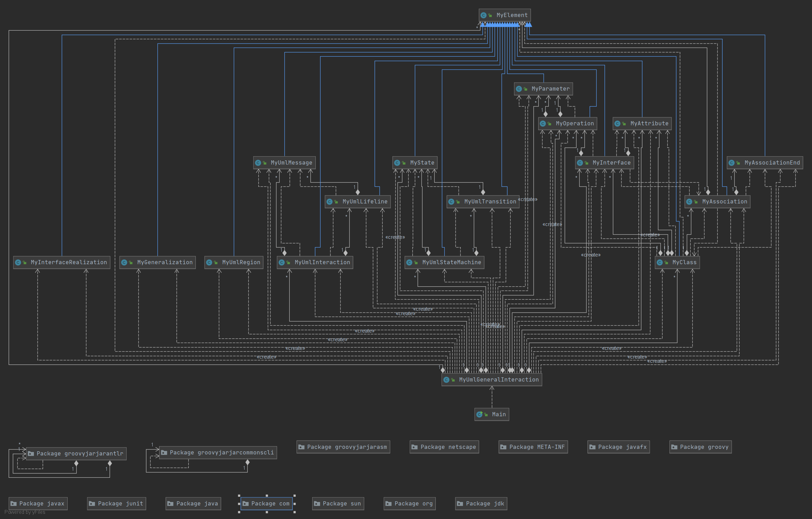Click the class icon beside MyUmlGeneralInteraction
The width and height of the screenshot is (812, 519).
446,380
